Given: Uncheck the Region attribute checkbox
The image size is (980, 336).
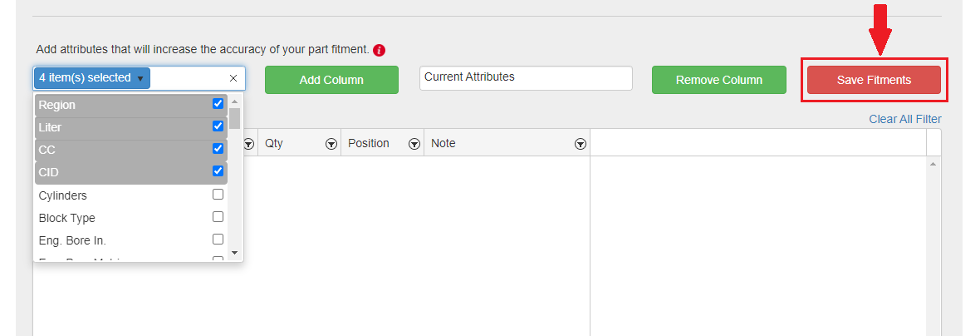Looking at the screenshot, I should (x=218, y=105).
